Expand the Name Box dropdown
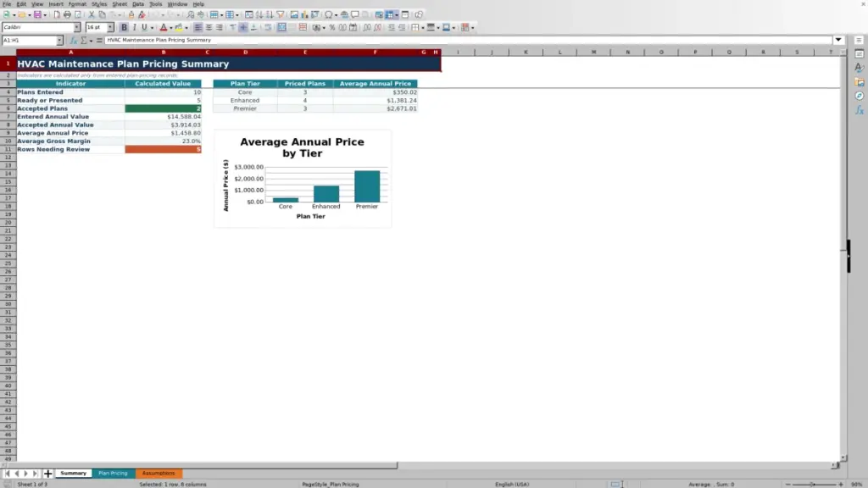The height and width of the screenshot is (488, 868). [59, 41]
